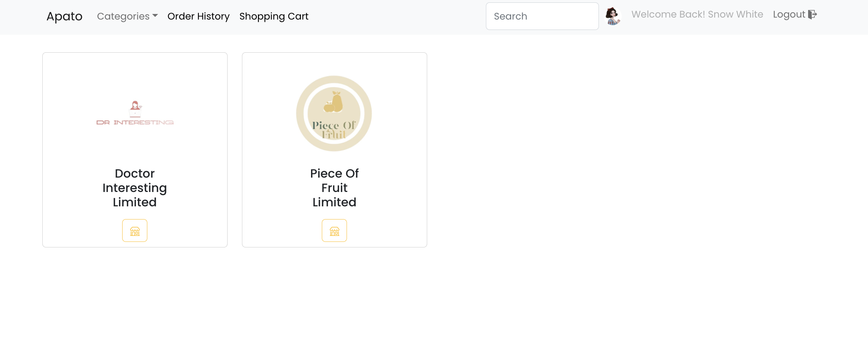Open the store icon under Doctor Interesting Limited
Image resolution: width=868 pixels, height=360 pixels.
(x=135, y=230)
